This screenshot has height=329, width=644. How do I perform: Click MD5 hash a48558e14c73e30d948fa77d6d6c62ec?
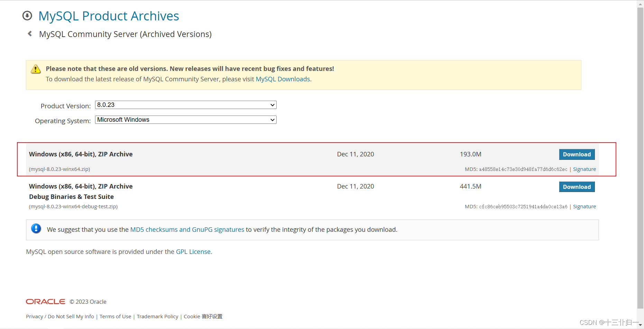(523, 169)
